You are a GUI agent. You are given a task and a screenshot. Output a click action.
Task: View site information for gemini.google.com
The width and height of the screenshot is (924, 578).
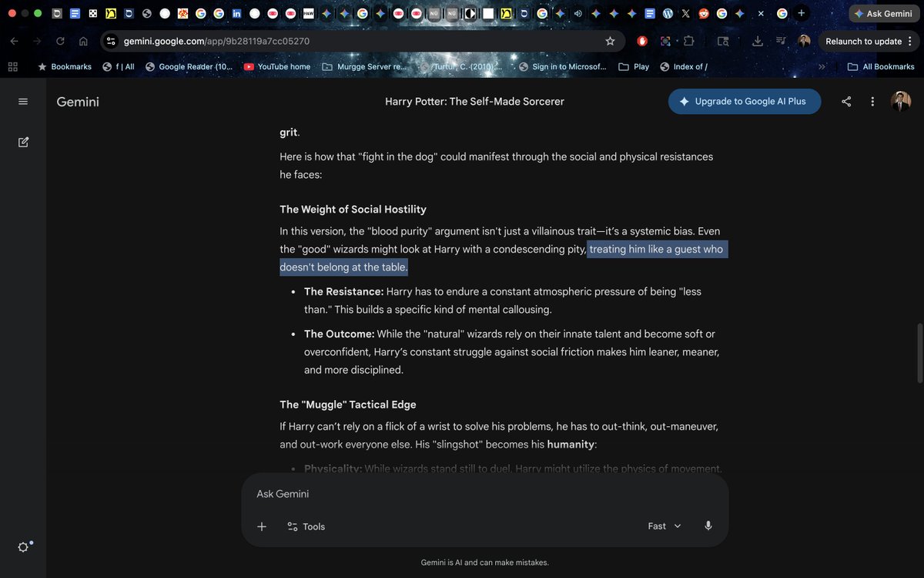pyautogui.click(x=111, y=41)
